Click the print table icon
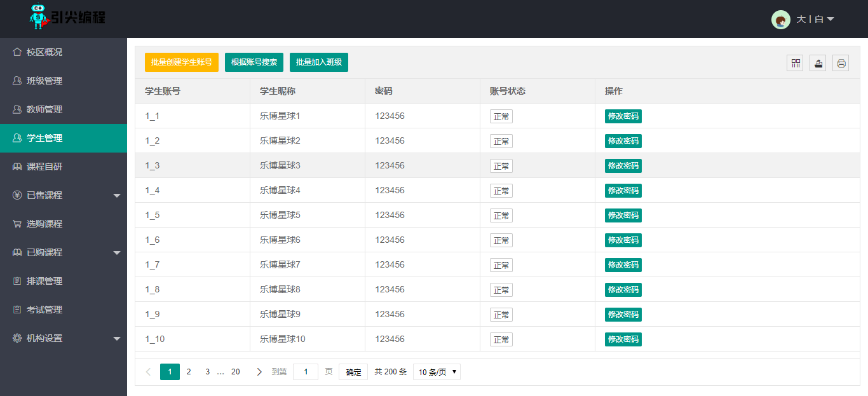868x396 pixels. [841, 63]
